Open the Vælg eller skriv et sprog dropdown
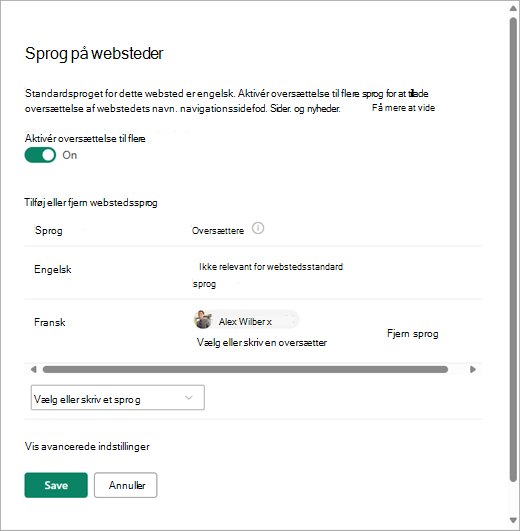The width and height of the screenshot is (520, 531). tap(117, 398)
